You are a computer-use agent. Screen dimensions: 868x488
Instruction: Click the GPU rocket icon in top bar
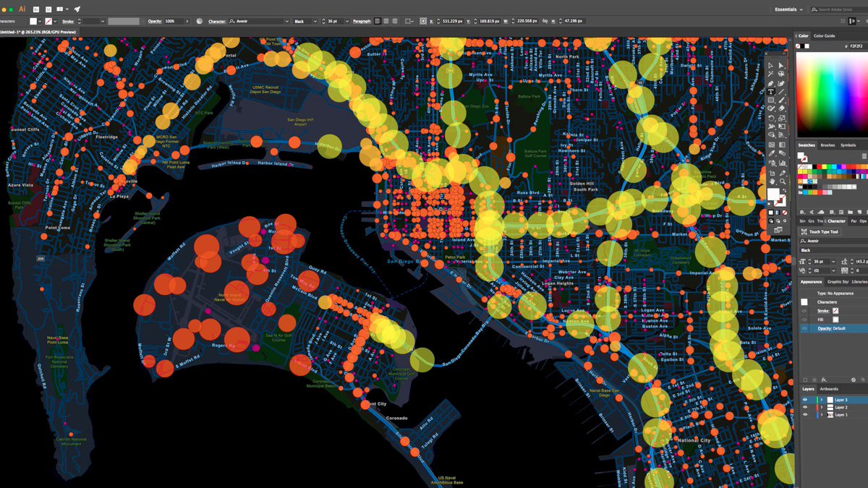pyautogui.click(x=77, y=9)
